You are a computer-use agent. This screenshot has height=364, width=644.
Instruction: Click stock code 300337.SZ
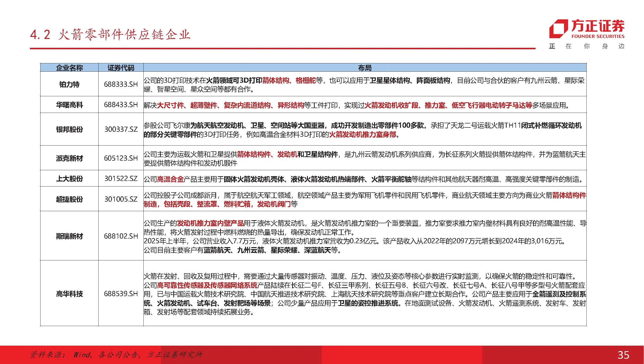tap(121, 129)
